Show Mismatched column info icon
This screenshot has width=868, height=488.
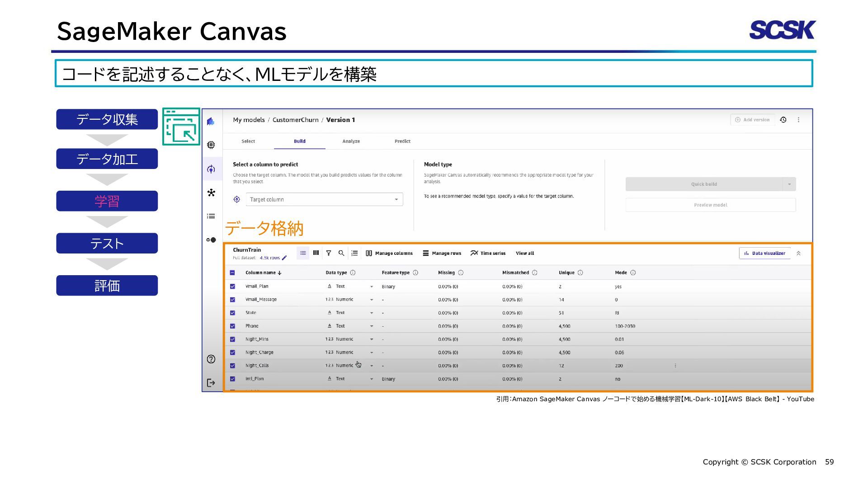(x=535, y=272)
